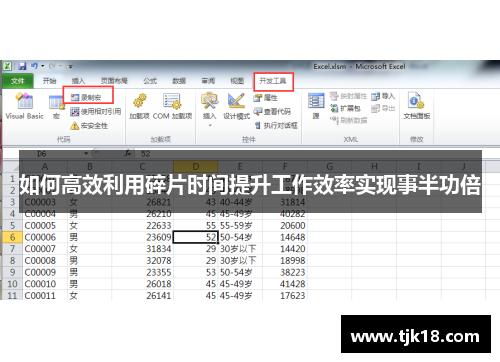Click Run Dialog (执行对话框)
Screen dimensions: 500x362
pyautogui.click(x=276, y=125)
